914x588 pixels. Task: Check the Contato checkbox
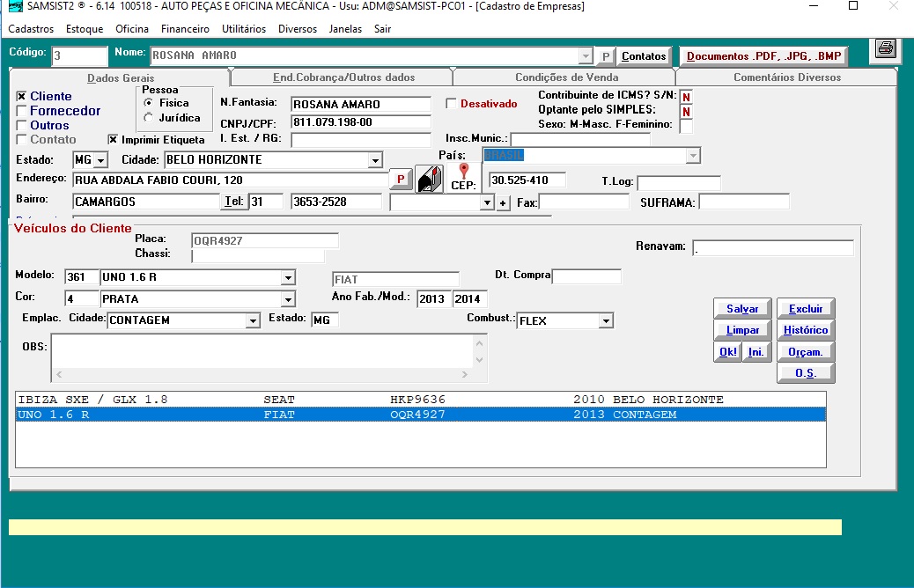(21, 139)
